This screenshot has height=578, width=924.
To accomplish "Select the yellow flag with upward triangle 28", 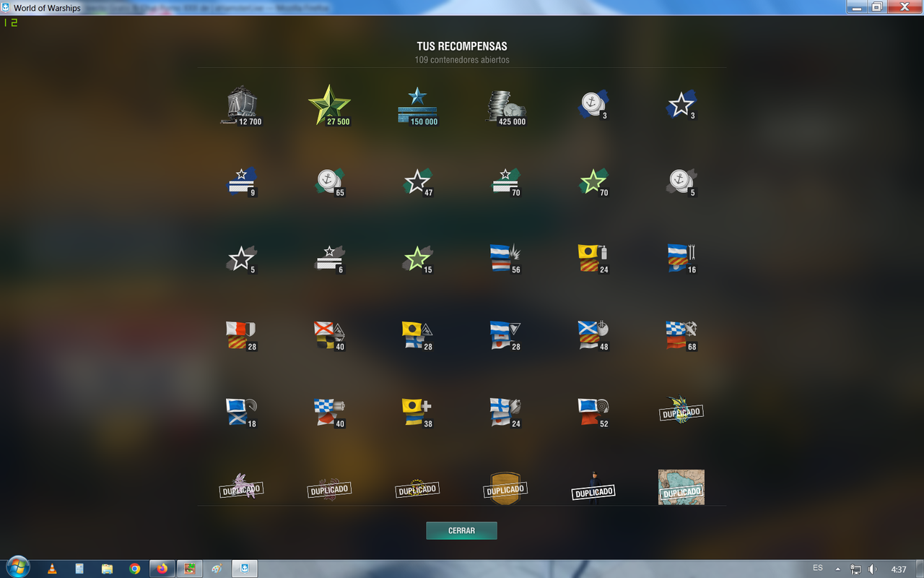I will click(x=418, y=336).
